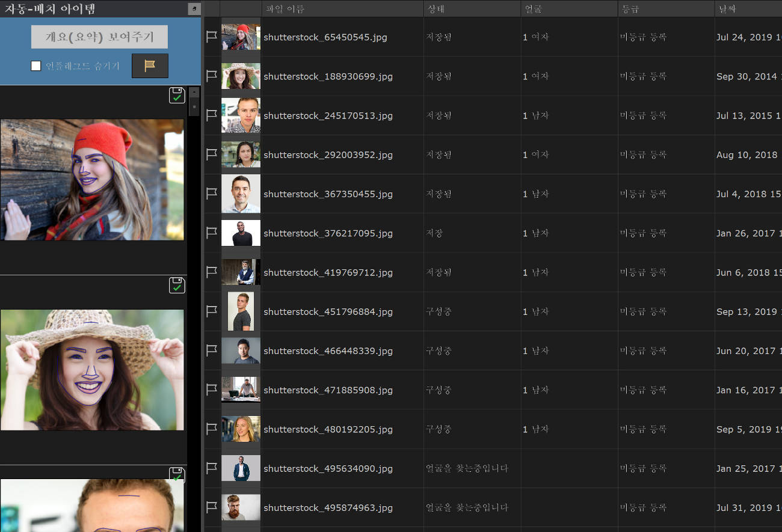Select thumbnail of shutterstock_466448339.jpg
Image resolution: width=782 pixels, height=532 pixels.
click(x=241, y=350)
